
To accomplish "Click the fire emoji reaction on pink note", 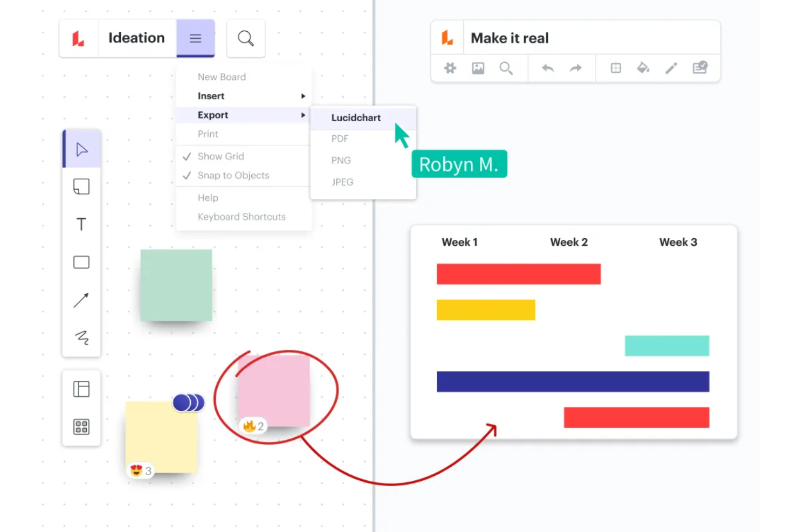I will 253,426.
